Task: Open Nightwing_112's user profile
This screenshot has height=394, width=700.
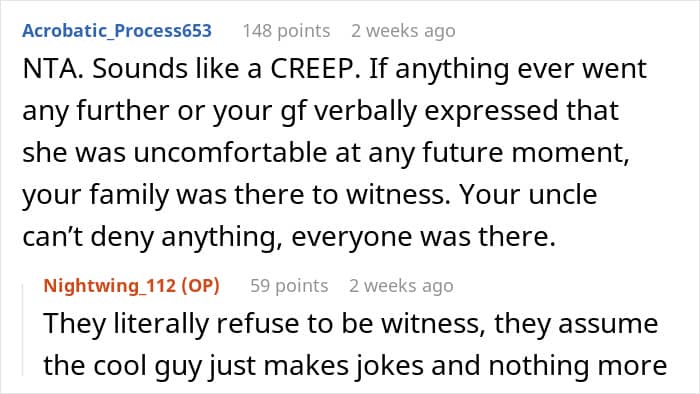Action: pyautogui.click(x=110, y=286)
